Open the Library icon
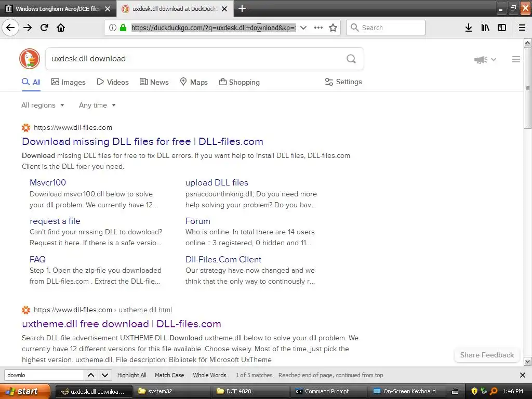532x399 pixels. 485,28
